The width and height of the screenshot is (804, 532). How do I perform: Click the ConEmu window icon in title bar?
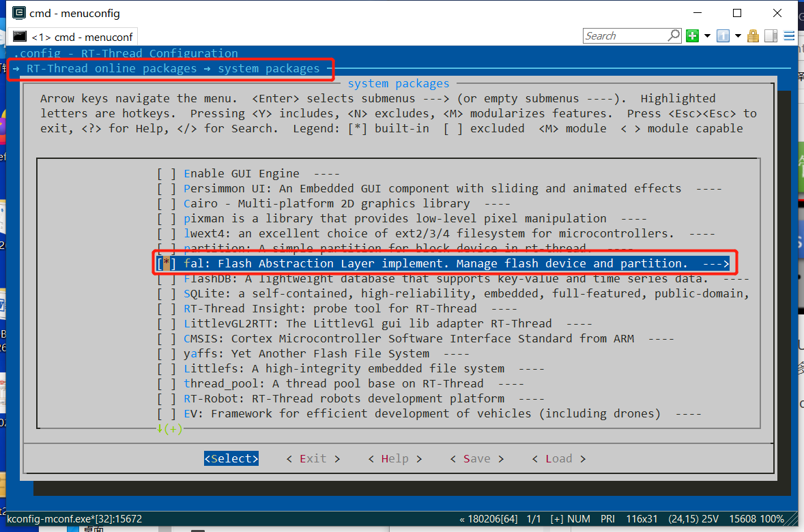coord(19,13)
